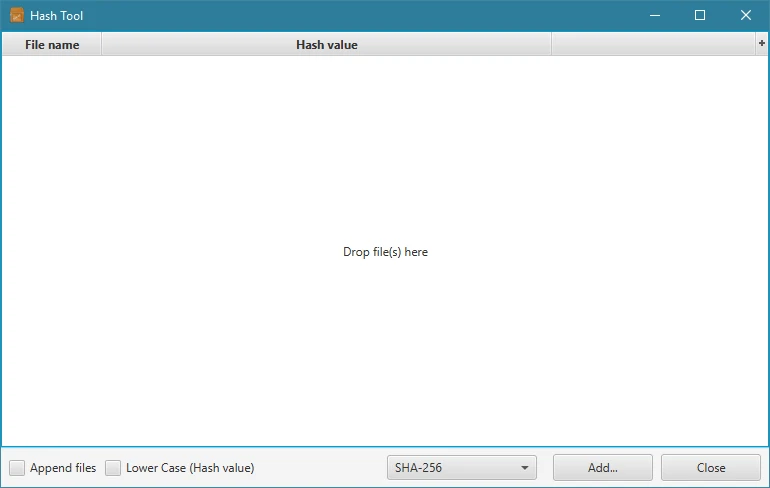Sort by the File name column header
Image resolution: width=770 pixels, height=488 pixels.
click(52, 44)
